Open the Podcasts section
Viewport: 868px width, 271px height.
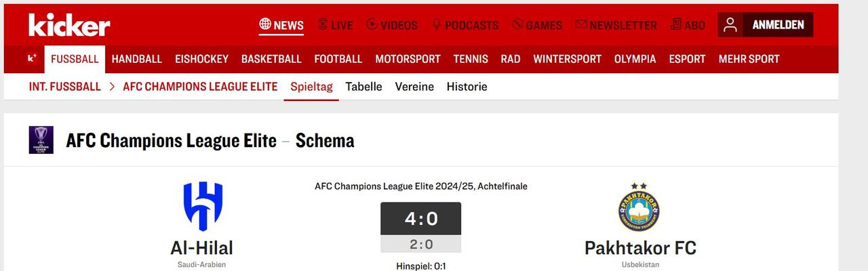(465, 25)
